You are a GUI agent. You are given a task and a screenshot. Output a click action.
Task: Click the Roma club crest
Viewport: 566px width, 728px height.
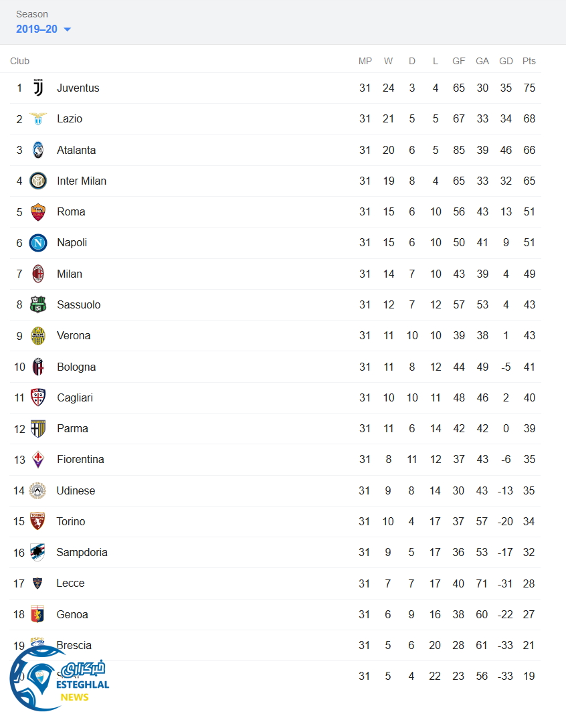point(38,212)
